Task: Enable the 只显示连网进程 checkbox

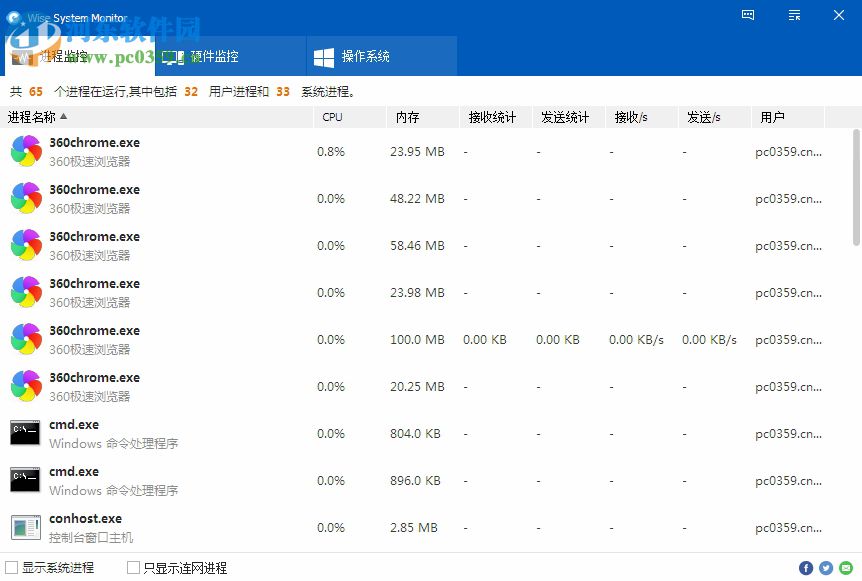Action: 133,567
